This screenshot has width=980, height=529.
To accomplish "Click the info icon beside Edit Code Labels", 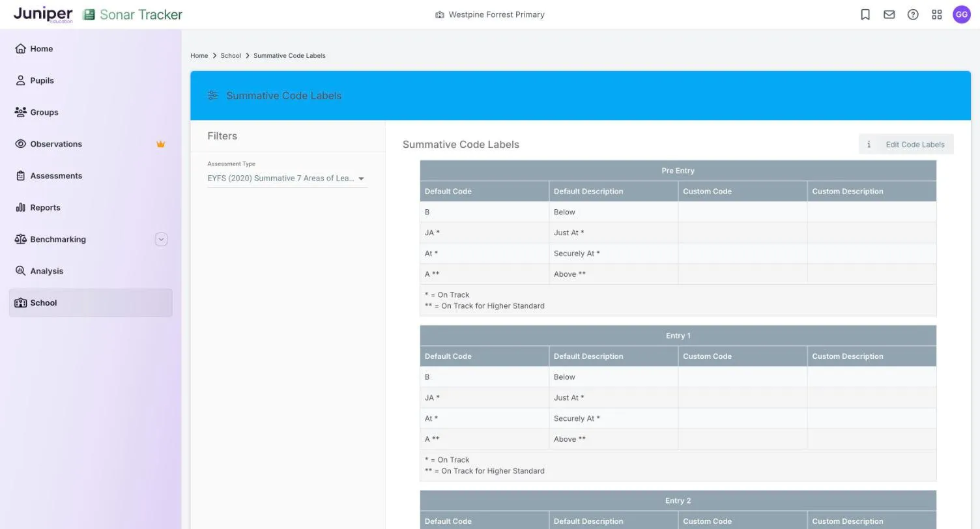I will pos(869,145).
